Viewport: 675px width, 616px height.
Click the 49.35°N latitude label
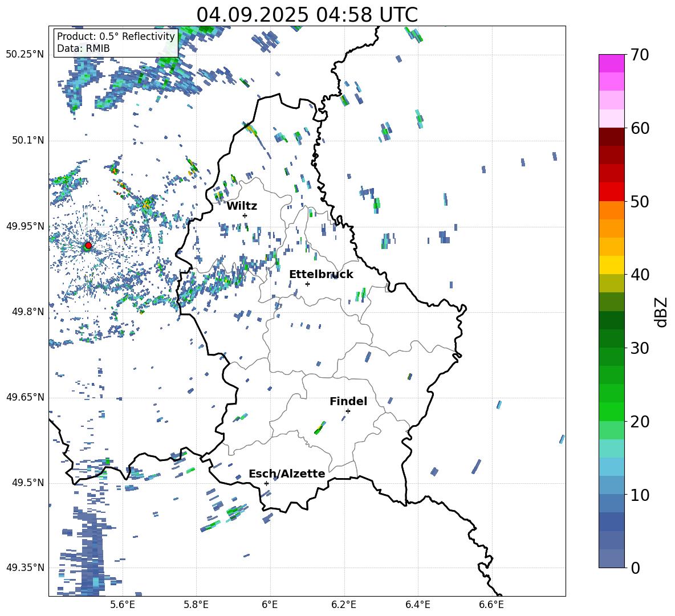click(x=25, y=568)
